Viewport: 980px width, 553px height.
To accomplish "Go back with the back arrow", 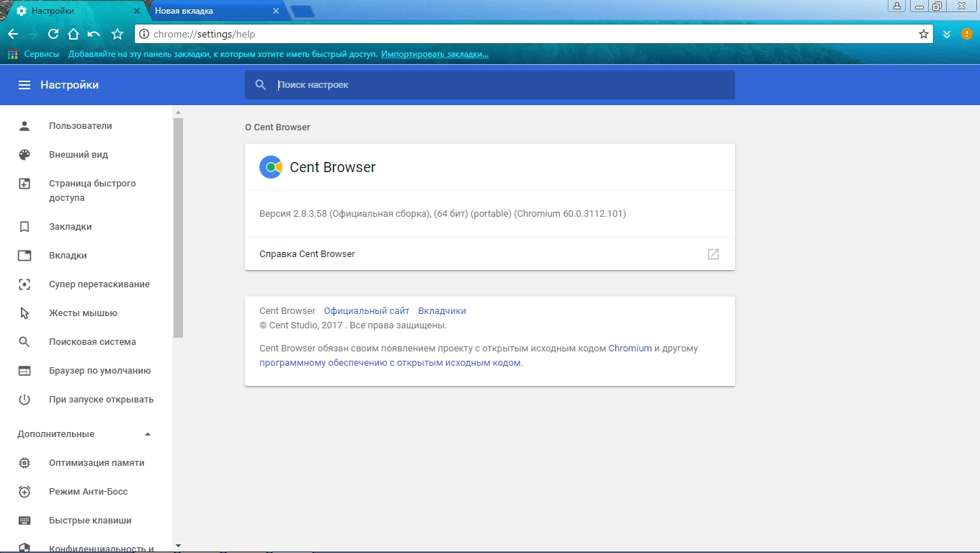I will point(12,34).
